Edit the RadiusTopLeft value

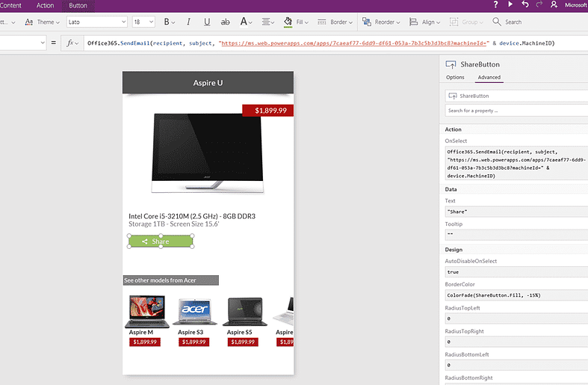tap(516, 318)
